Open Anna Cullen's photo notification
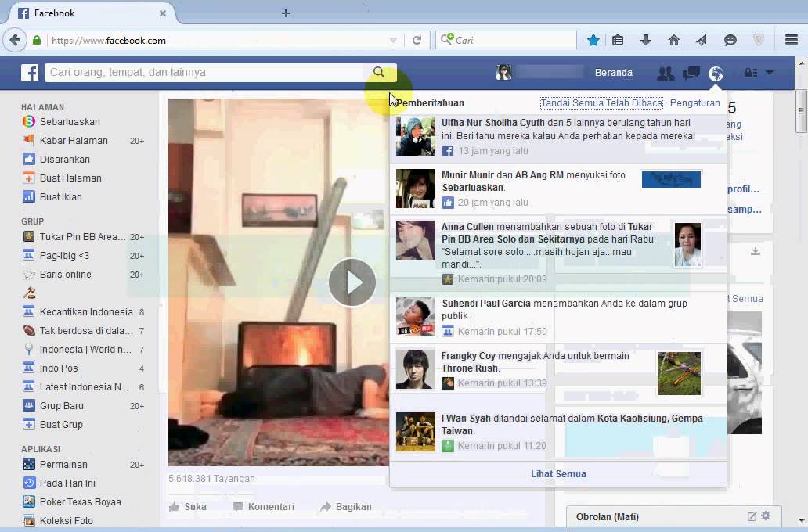Screen dimensions: 808x532 pyautogui.click(x=558, y=253)
